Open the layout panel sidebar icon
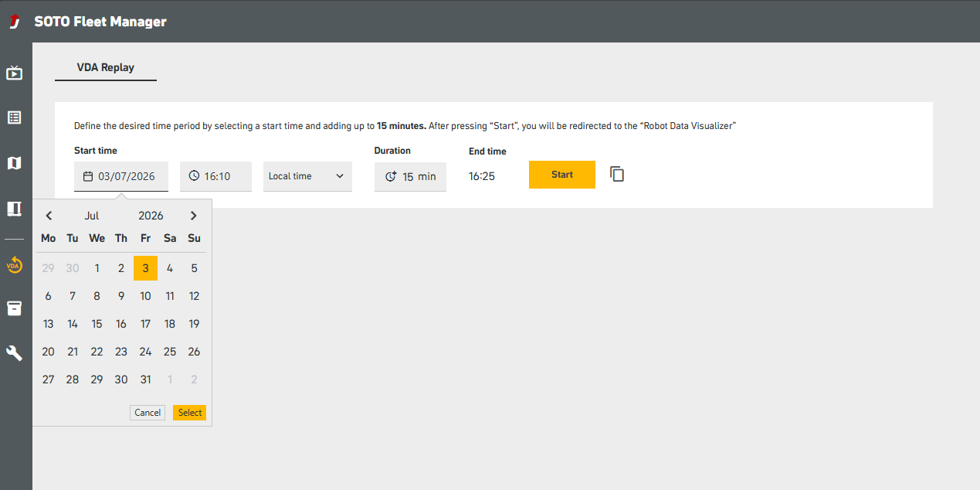The image size is (980, 490). click(15, 209)
